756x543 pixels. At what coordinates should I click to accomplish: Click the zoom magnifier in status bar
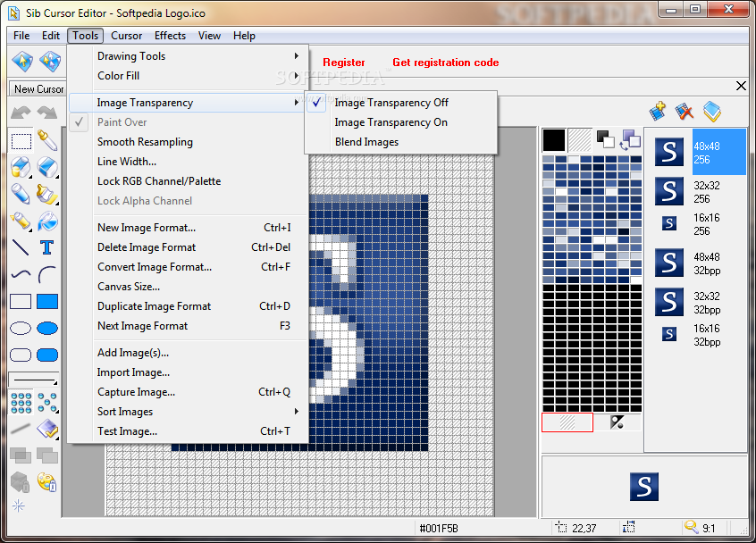point(692,527)
